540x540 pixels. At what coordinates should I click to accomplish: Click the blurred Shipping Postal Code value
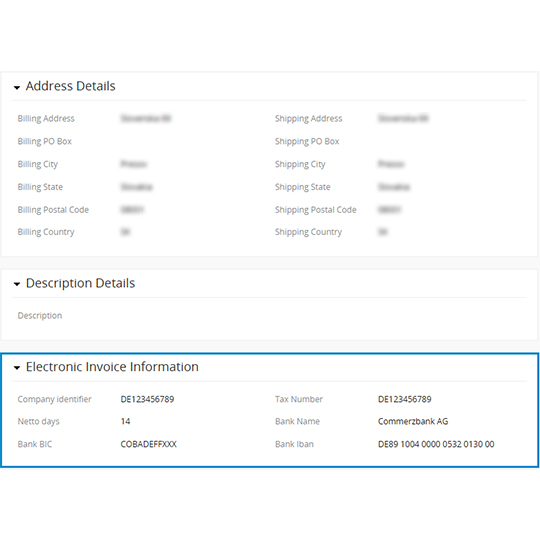(x=390, y=210)
